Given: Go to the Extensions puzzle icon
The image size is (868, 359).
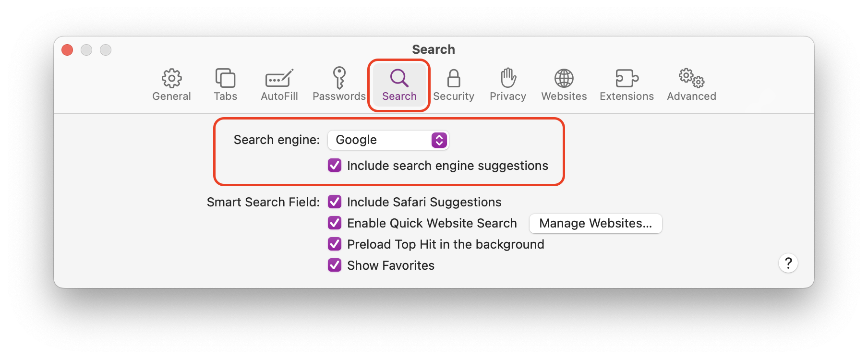Looking at the screenshot, I should tap(627, 85).
